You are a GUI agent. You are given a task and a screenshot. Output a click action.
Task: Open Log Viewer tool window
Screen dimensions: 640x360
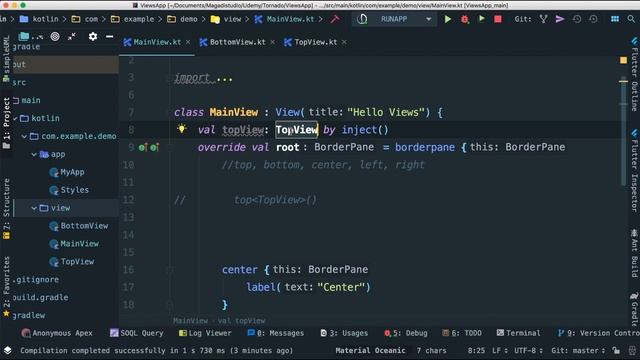(205, 333)
